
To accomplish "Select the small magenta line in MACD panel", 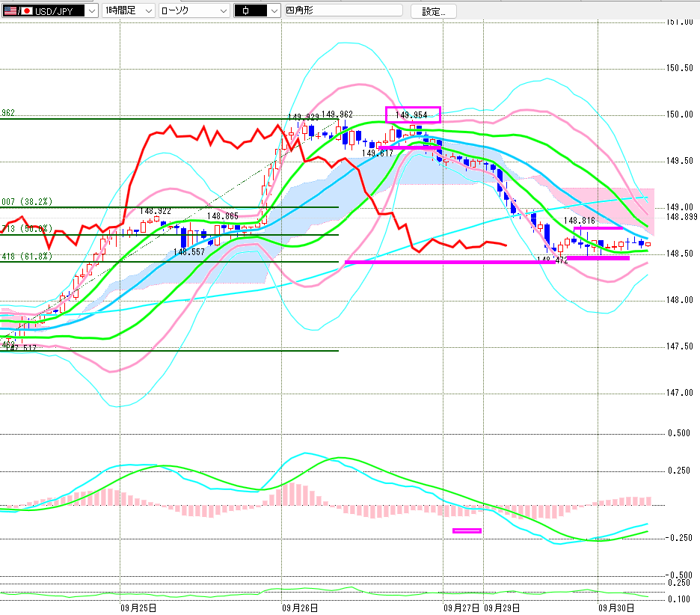I will pos(467,530).
